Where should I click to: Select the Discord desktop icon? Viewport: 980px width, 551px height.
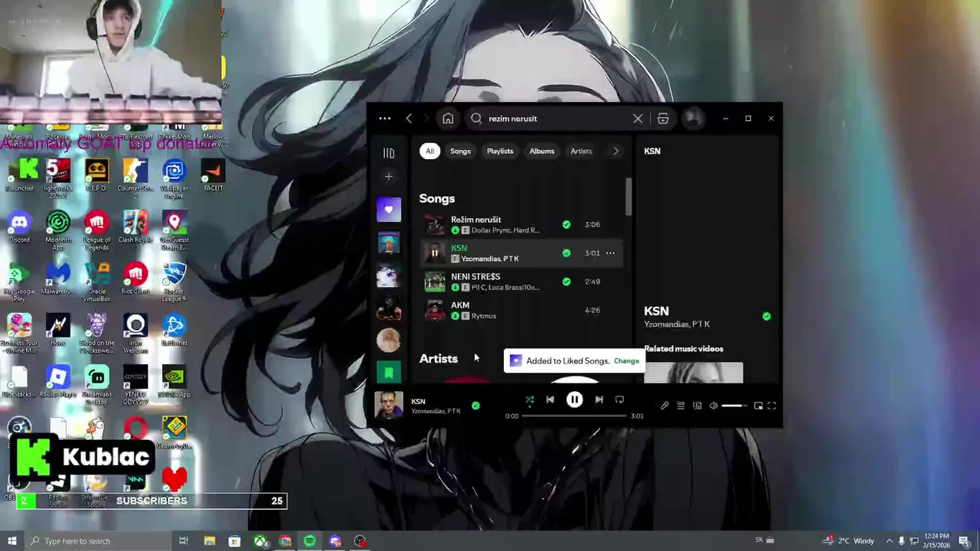pyautogui.click(x=19, y=227)
